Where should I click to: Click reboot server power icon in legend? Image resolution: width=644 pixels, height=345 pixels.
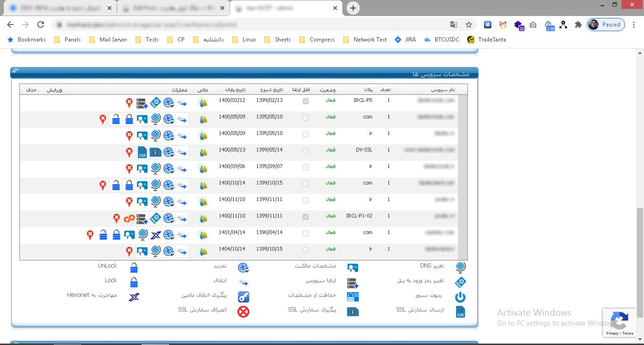[460, 297]
